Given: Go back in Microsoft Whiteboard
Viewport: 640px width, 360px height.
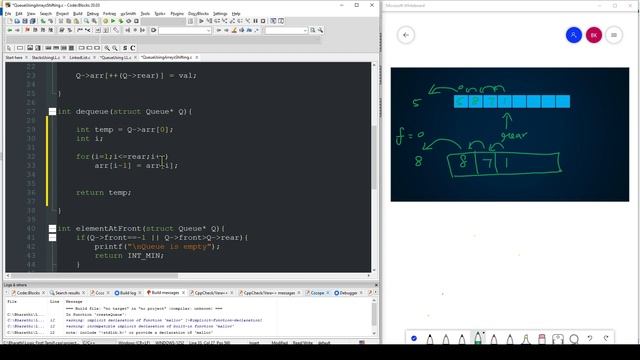Looking at the screenshot, I should [406, 35].
